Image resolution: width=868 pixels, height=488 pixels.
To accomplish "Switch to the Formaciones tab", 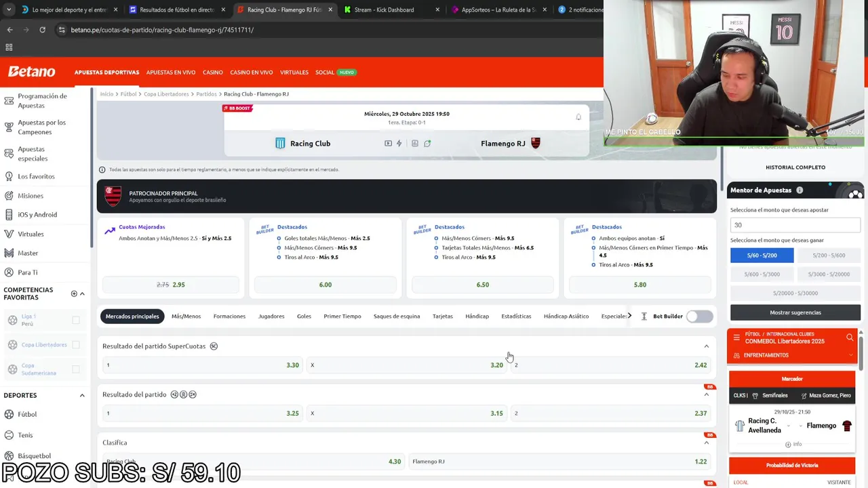I will [x=229, y=317].
